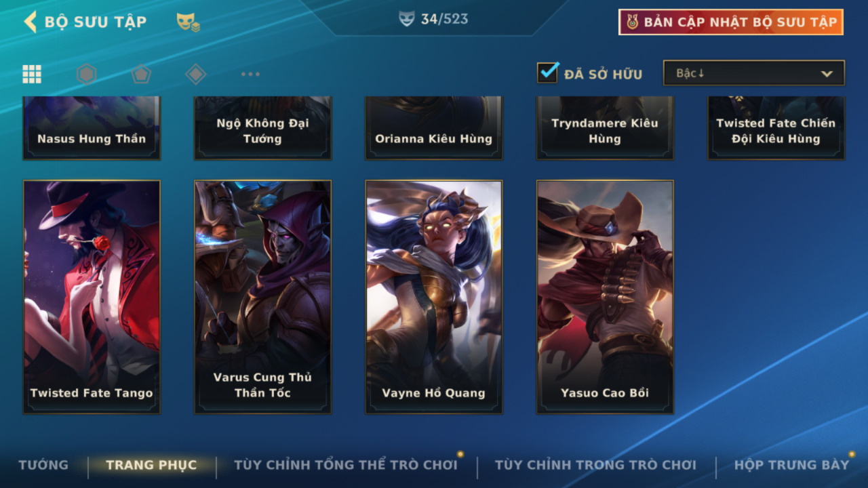Image resolution: width=868 pixels, height=488 pixels.
Task: Go to the Hộp Trưng Bày tab
Action: (x=791, y=465)
